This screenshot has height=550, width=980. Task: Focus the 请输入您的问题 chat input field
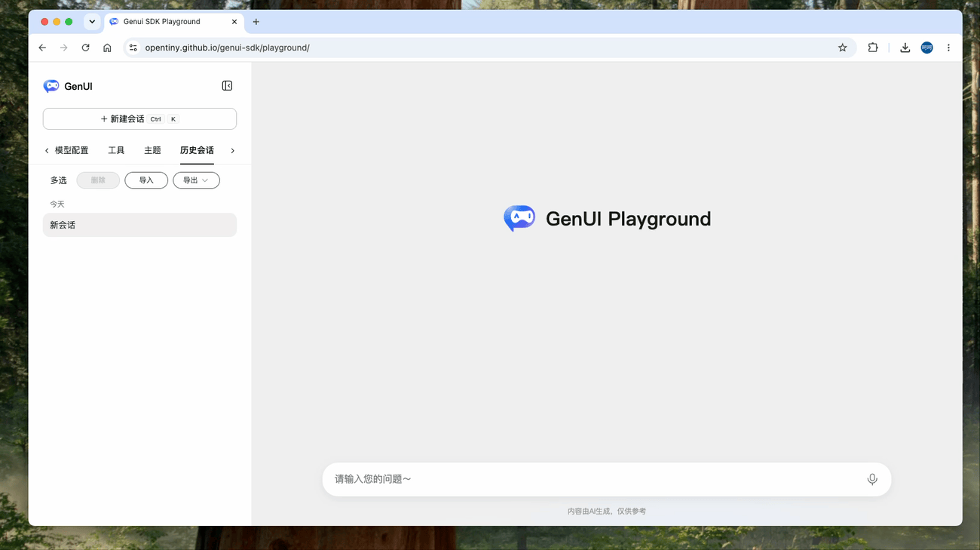tap(606, 479)
